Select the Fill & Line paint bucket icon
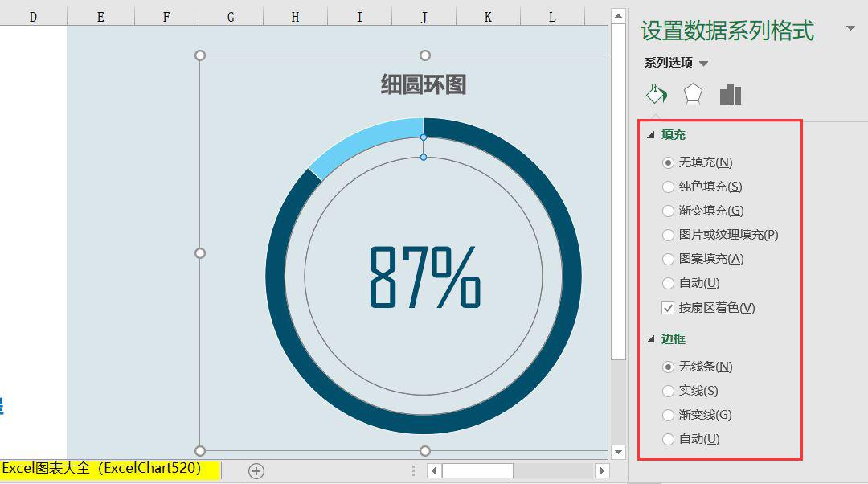This screenshot has height=484, width=868. (657, 94)
